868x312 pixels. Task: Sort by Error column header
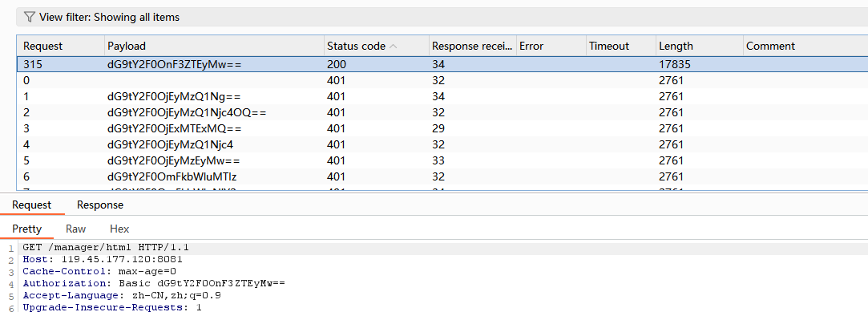[x=551, y=46]
